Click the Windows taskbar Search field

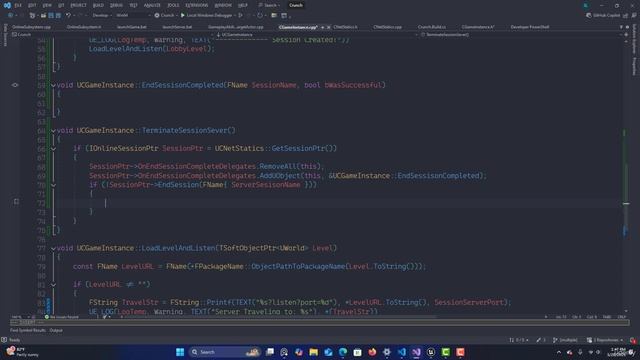[x=225, y=352]
